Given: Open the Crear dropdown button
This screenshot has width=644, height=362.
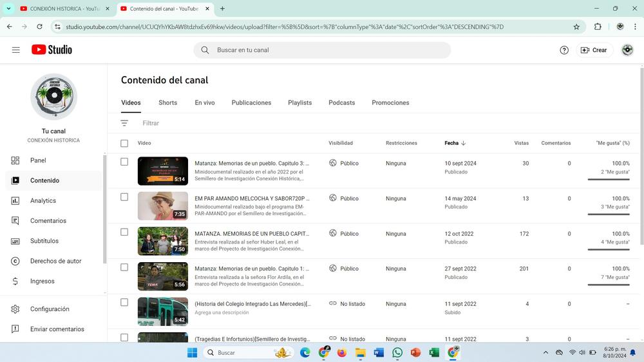Looking at the screenshot, I should point(594,50).
